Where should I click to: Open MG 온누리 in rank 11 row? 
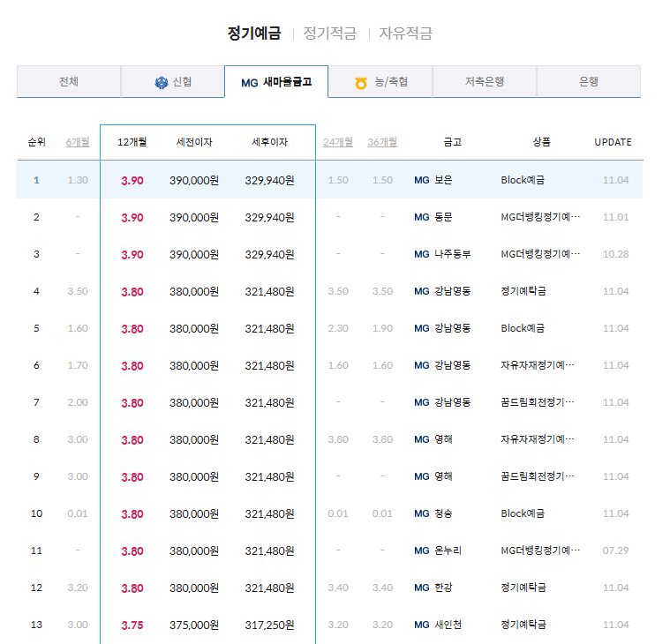pos(438,550)
